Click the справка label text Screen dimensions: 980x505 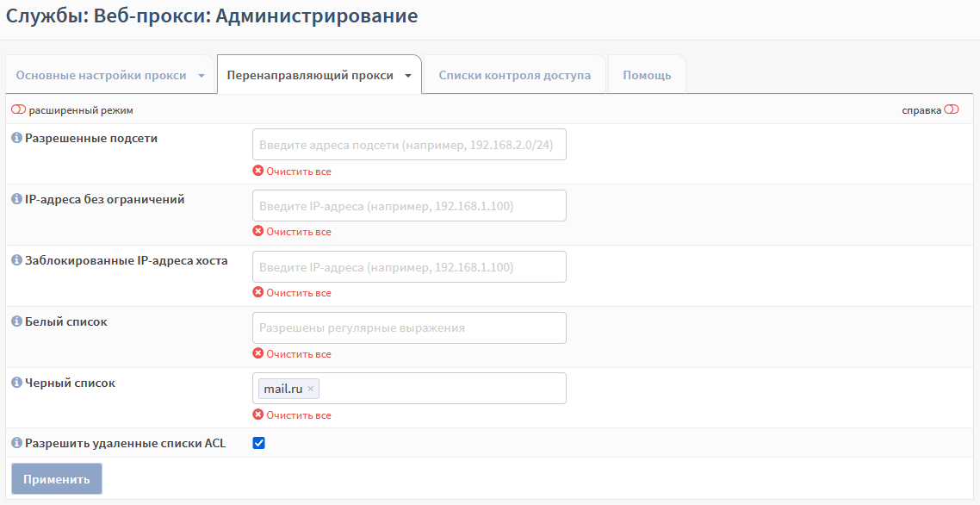921,111
